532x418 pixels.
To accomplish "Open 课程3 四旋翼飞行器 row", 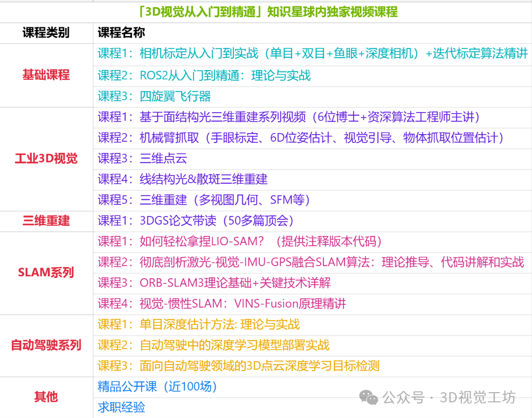I will pos(313,96).
